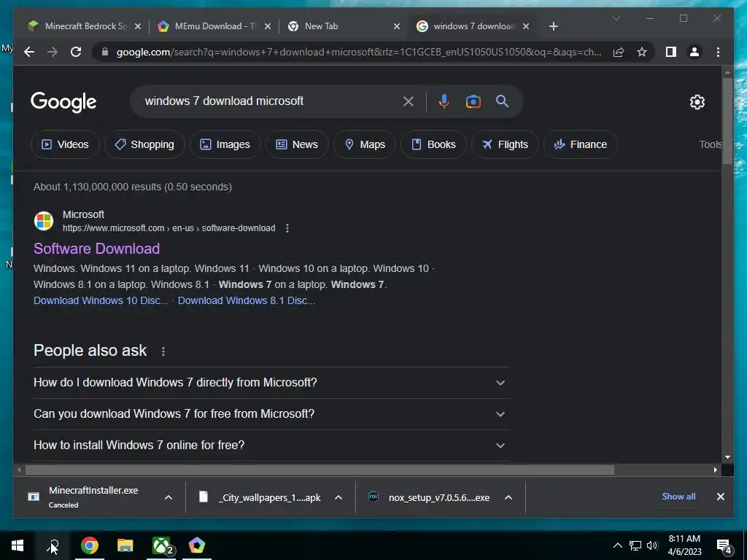Click the vertical page scrollbar thumb
This screenshot has height=560, width=747.
(727, 122)
